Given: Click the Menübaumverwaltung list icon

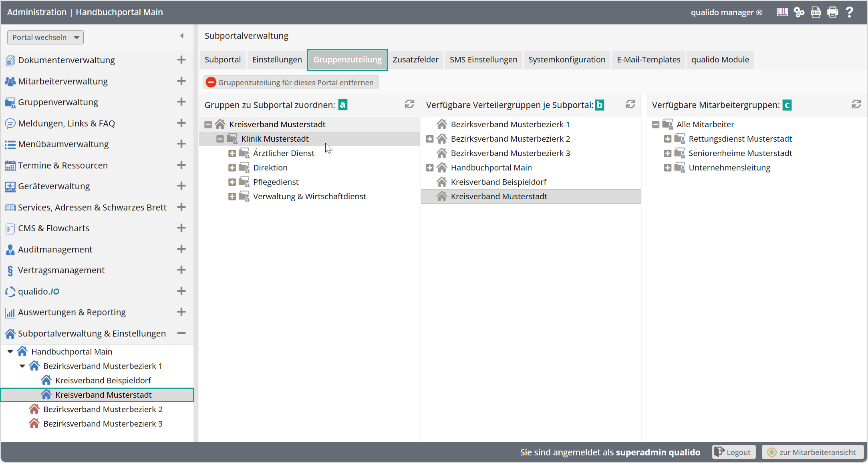Looking at the screenshot, I should point(10,144).
